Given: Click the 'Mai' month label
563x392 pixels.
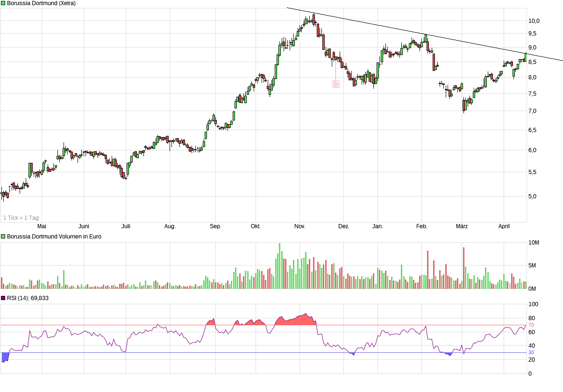Looking at the screenshot, I should (x=42, y=226).
